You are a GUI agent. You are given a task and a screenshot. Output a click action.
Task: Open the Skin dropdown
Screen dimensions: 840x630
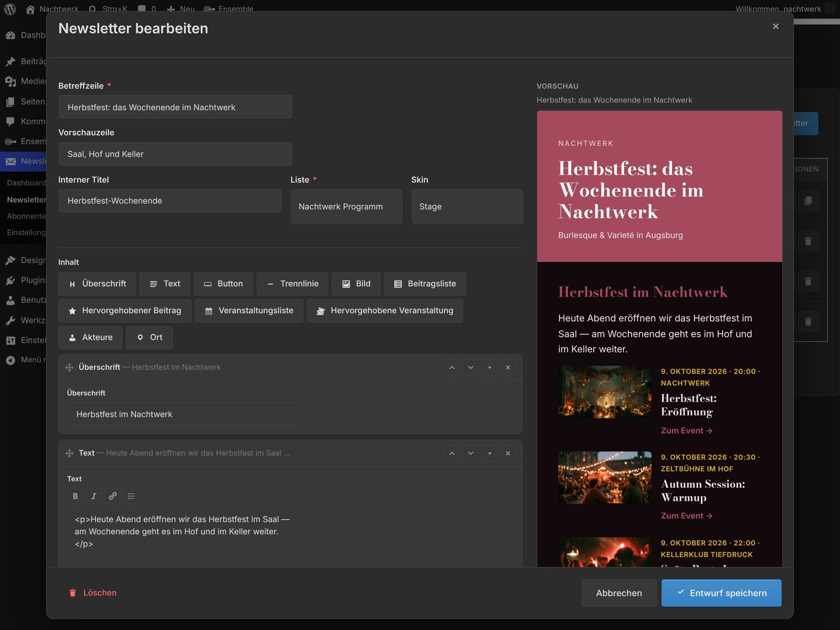[467, 207]
